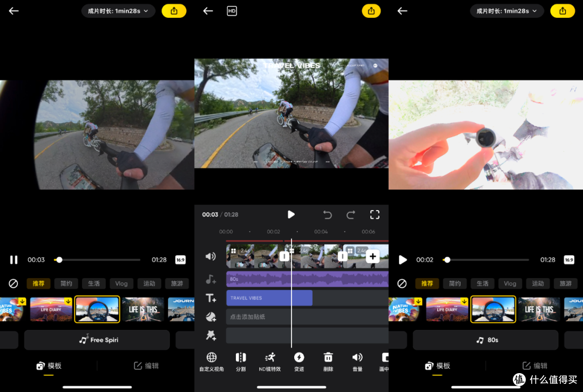Switch to 模板 tab on right screen
The image size is (583, 392).
(x=437, y=366)
